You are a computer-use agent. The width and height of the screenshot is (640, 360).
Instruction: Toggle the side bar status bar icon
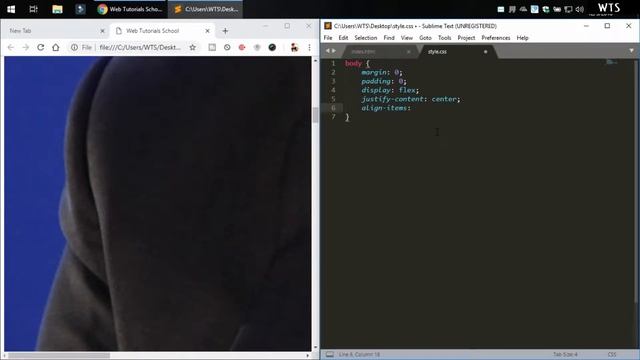tap(329, 354)
